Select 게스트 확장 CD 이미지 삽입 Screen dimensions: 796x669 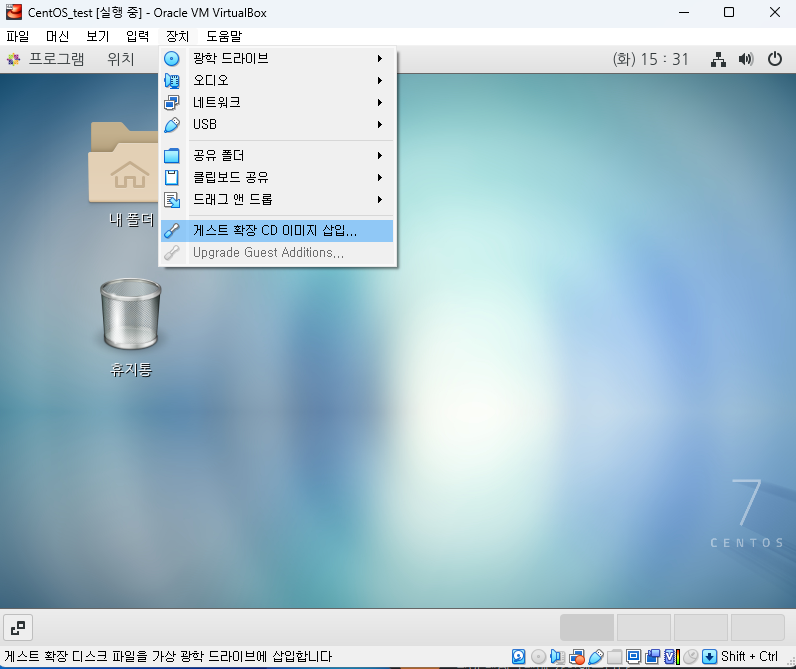click(x=277, y=230)
